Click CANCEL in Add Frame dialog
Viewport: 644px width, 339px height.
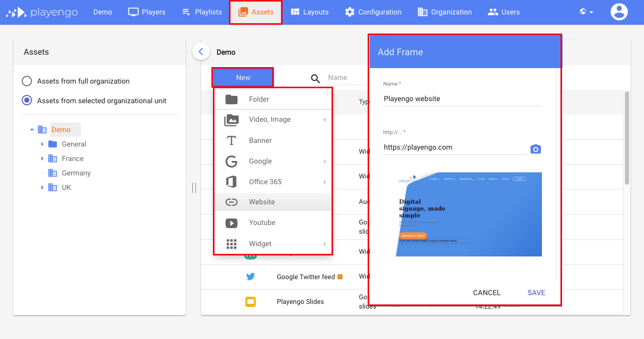point(487,293)
